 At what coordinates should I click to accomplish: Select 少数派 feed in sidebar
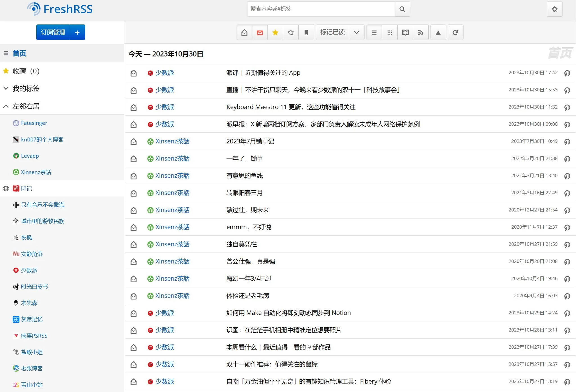(29, 270)
